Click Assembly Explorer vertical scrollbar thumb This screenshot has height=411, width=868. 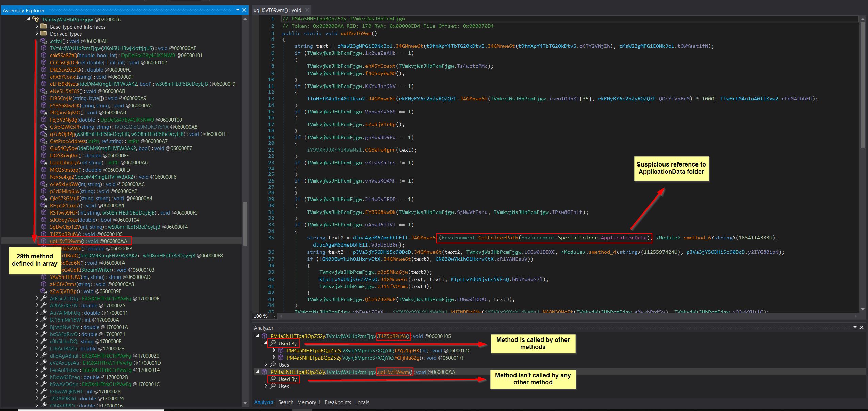click(245, 223)
